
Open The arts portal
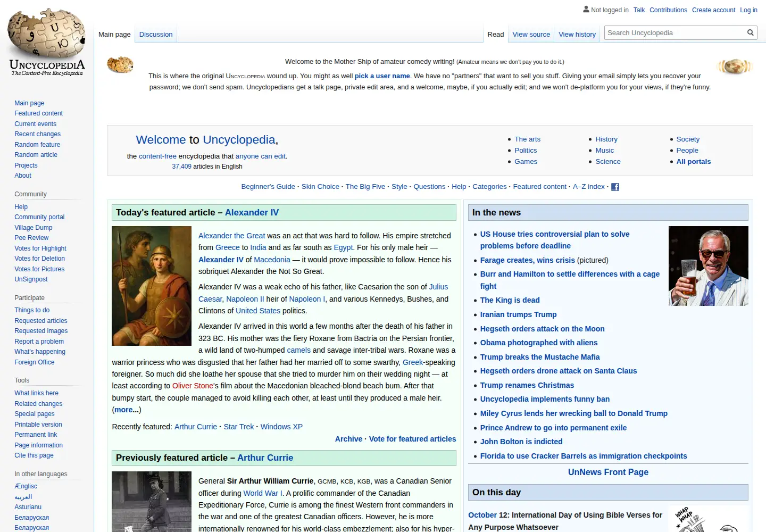pos(527,139)
